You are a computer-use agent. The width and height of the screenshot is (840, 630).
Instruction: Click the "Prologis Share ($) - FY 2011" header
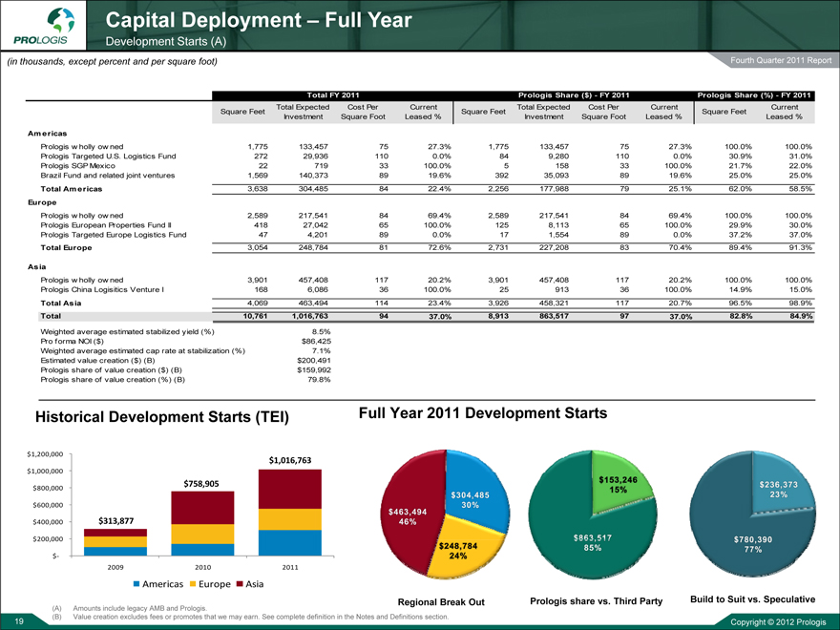tap(573, 94)
